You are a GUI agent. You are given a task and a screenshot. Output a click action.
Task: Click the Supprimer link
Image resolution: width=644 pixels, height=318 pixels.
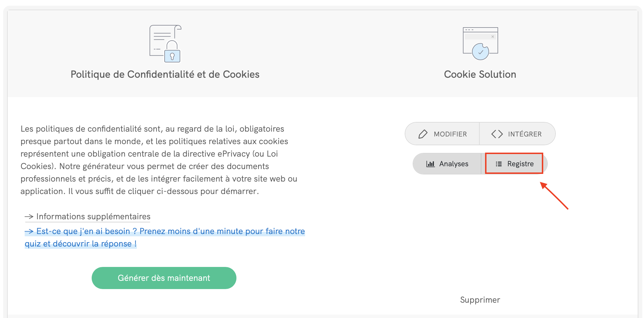[x=480, y=300]
